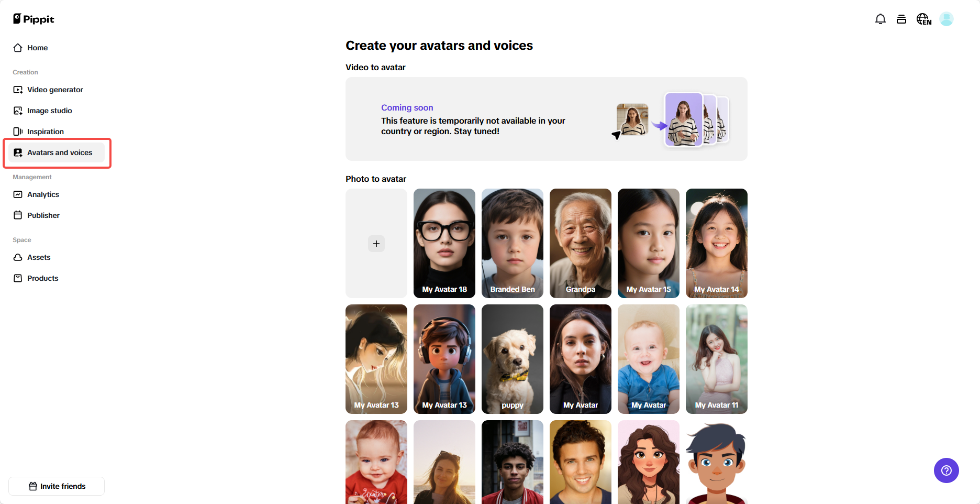This screenshot has width=980, height=504.
Task: Open the Analytics panel
Action: point(43,194)
